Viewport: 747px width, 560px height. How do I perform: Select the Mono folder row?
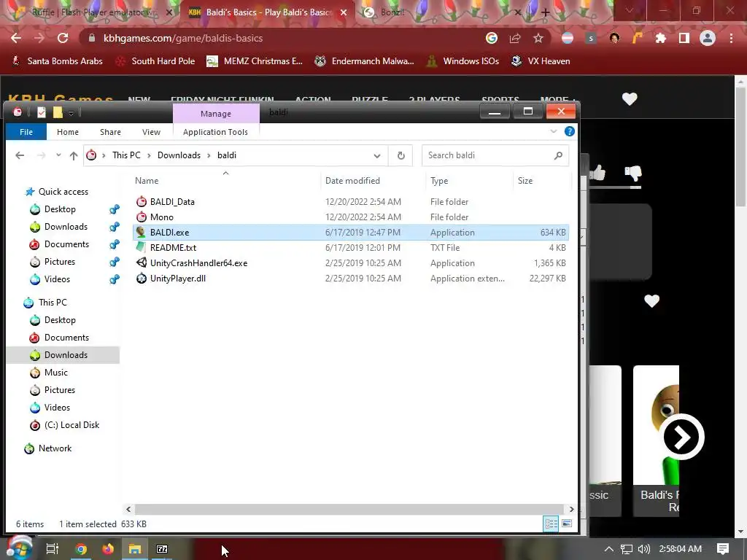point(350,217)
